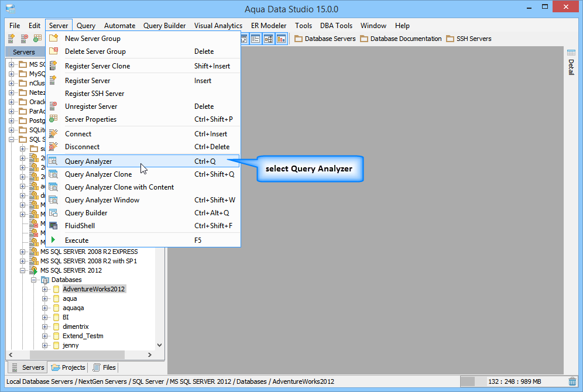Click the tree vertical scrollbar down arrow
Viewport: 583px width, 392px height.
click(x=160, y=345)
